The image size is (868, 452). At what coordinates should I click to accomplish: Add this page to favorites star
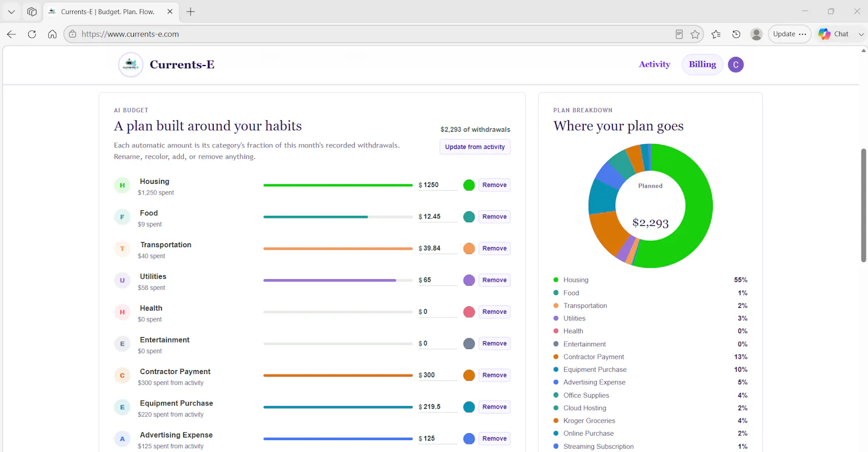coord(695,34)
